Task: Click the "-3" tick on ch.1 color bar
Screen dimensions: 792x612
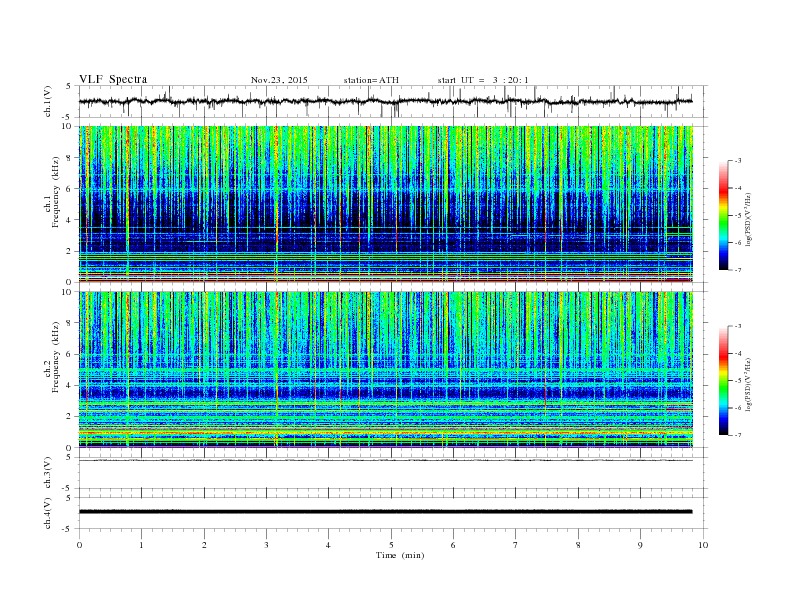Action: tap(737, 161)
